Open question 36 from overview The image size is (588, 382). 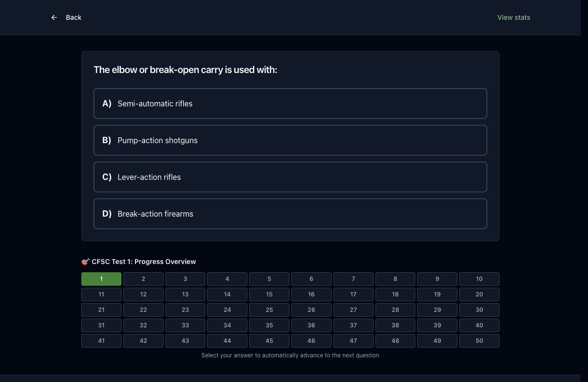coord(311,325)
